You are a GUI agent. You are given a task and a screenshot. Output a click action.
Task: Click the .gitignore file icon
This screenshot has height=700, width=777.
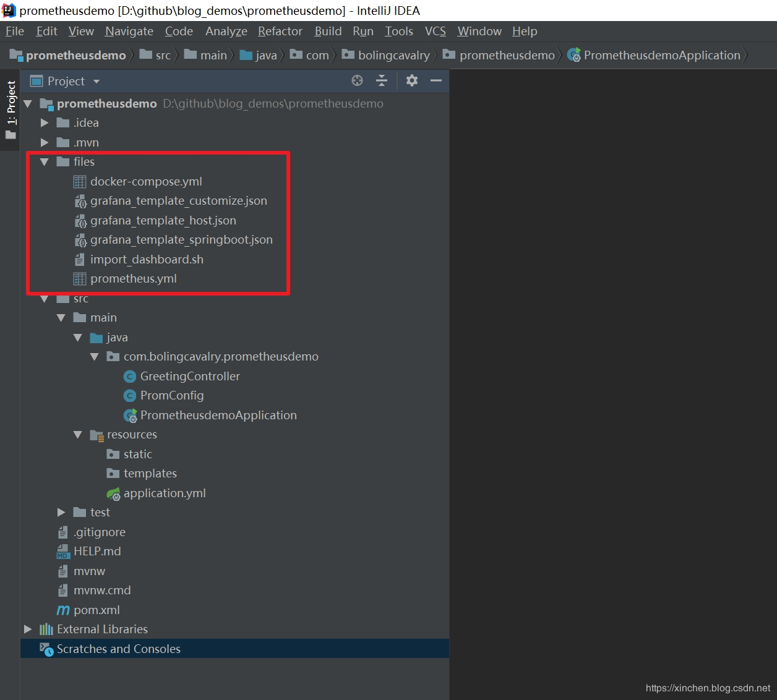point(62,532)
